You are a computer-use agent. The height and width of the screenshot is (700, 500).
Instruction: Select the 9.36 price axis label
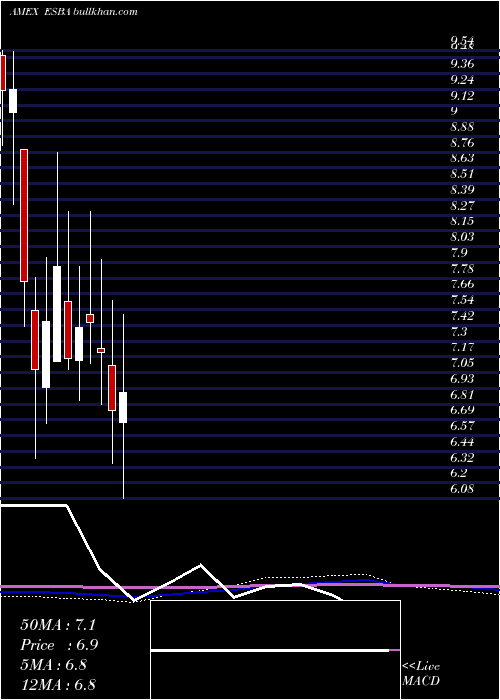(x=462, y=64)
